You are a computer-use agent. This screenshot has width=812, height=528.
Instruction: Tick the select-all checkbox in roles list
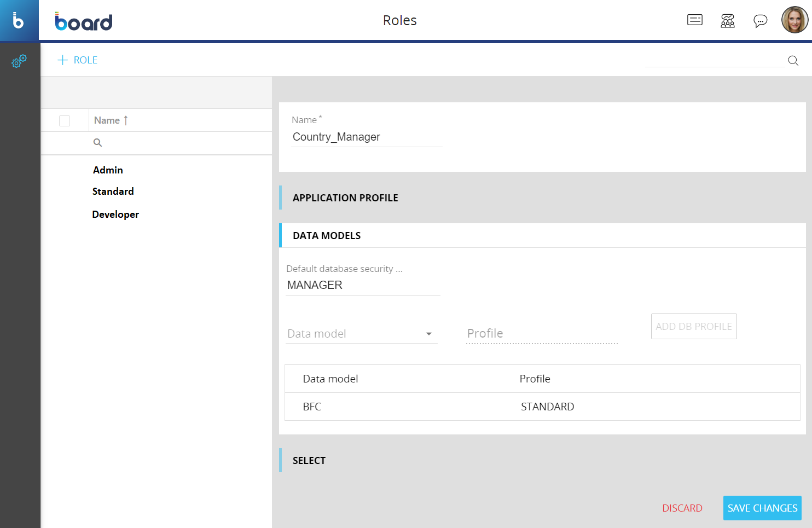tap(65, 121)
